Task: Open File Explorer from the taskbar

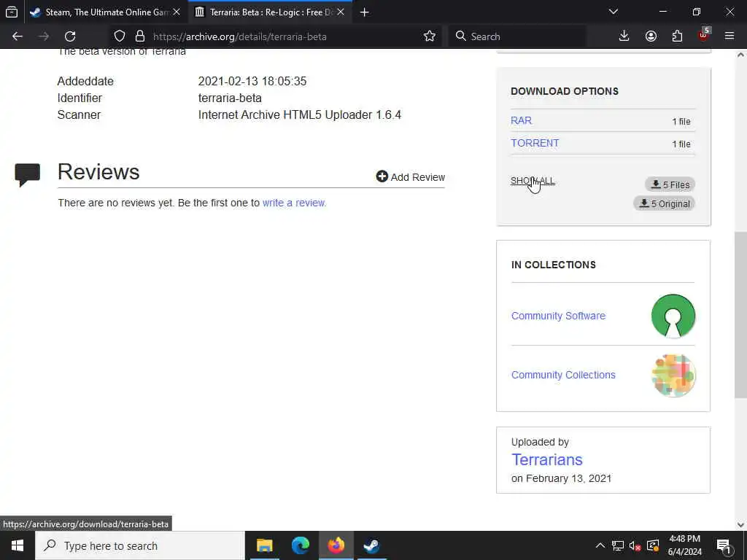Action: click(264, 545)
